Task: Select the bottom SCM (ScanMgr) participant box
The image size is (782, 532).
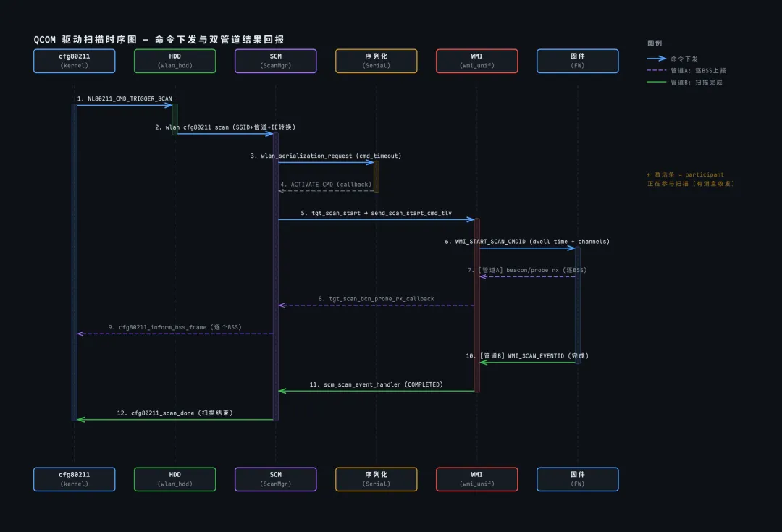Action: (276, 479)
